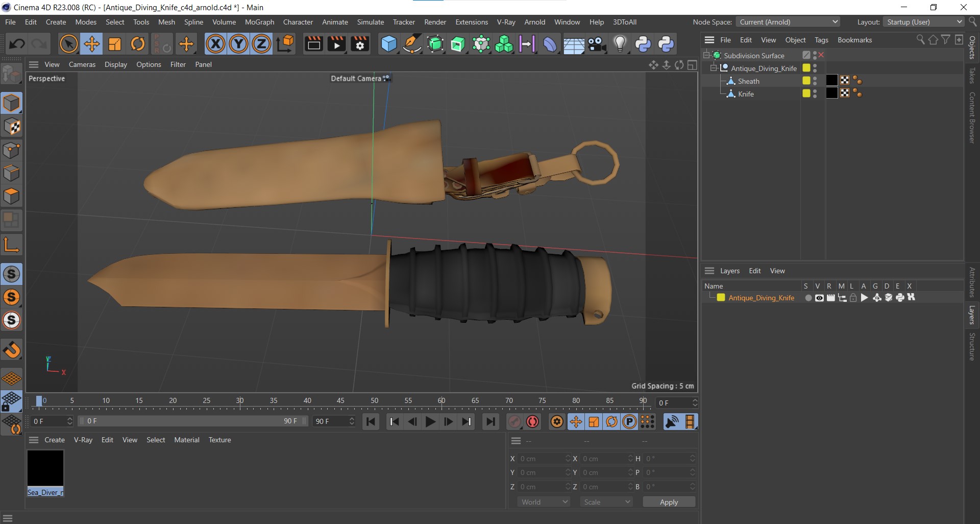The height and width of the screenshot is (524, 980).
Task: Add a Camera object
Action: pyautogui.click(x=596, y=44)
